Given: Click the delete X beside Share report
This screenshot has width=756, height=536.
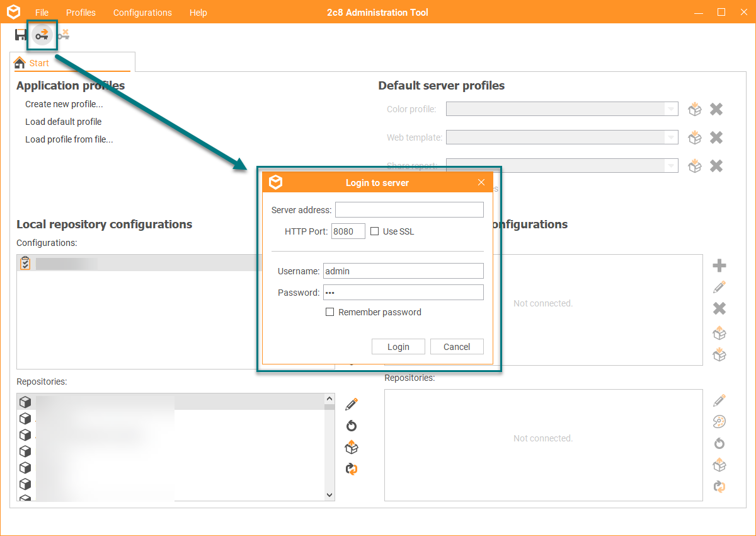Looking at the screenshot, I should (716, 166).
